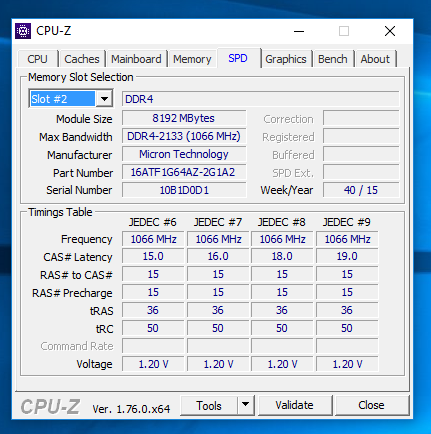Select JEDEC #8 CAS latency 18.0
Image resolution: width=431 pixels, height=434 pixels.
tap(282, 256)
